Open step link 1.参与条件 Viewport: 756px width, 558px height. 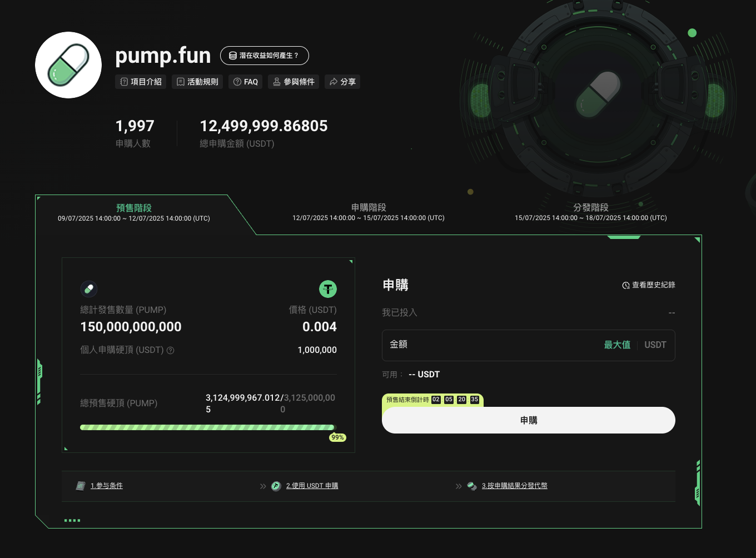pos(107,486)
